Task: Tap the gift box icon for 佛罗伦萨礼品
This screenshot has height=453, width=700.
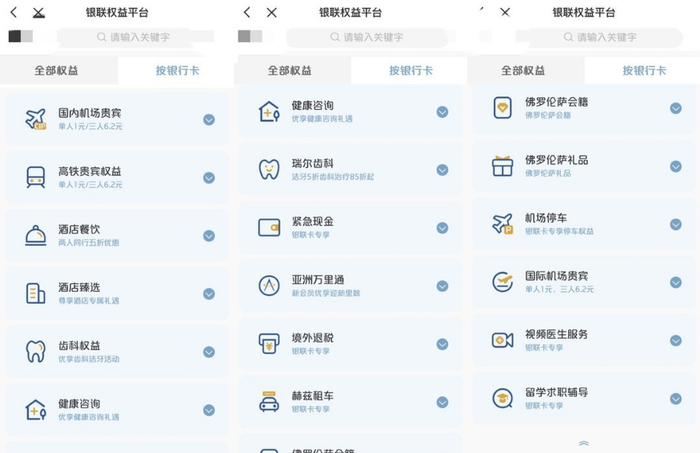Action: (503, 166)
